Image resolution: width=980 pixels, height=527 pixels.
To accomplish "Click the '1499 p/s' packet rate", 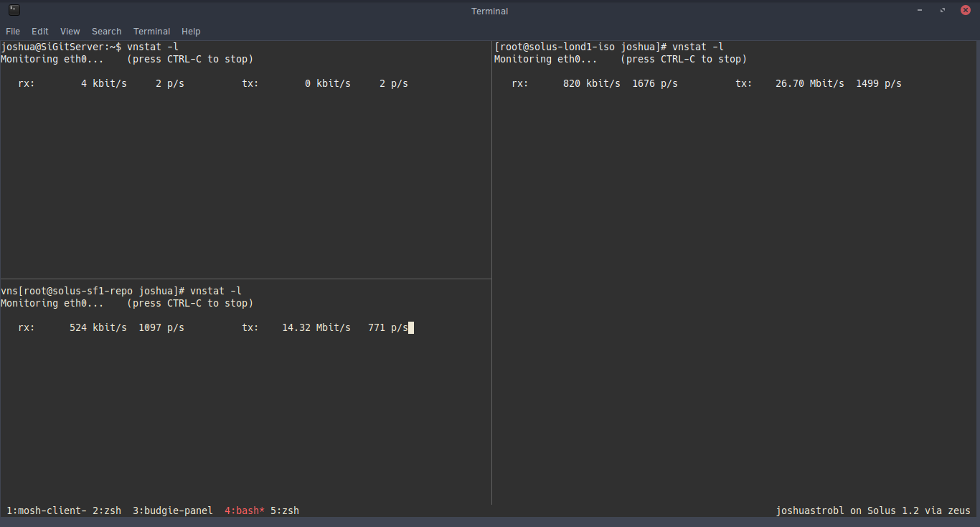I will (x=879, y=83).
